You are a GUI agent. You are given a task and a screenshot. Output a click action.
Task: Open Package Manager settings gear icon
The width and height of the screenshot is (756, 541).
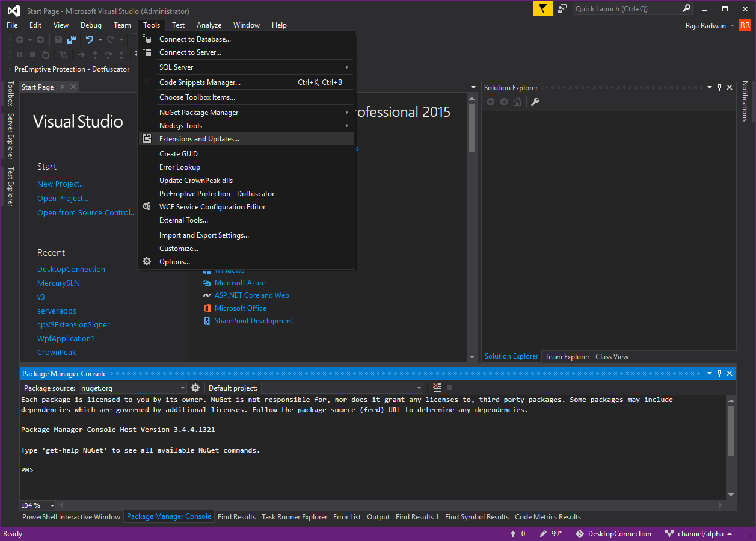[195, 388]
